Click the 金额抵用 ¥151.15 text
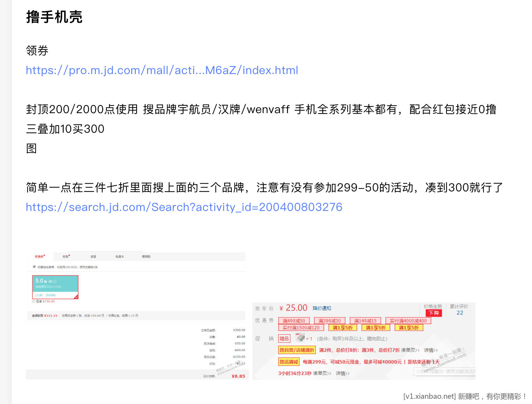 45,316
